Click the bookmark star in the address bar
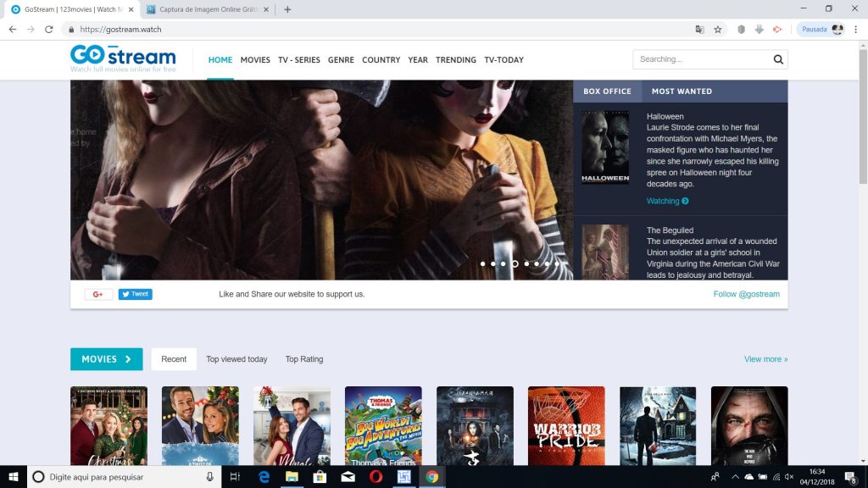 pos(716,27)
